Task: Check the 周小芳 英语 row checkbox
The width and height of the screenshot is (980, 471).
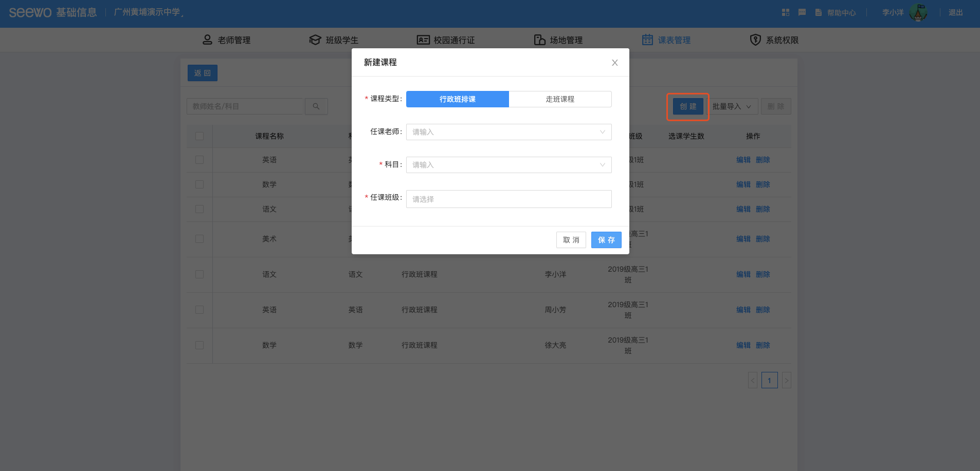Action: 199,310
